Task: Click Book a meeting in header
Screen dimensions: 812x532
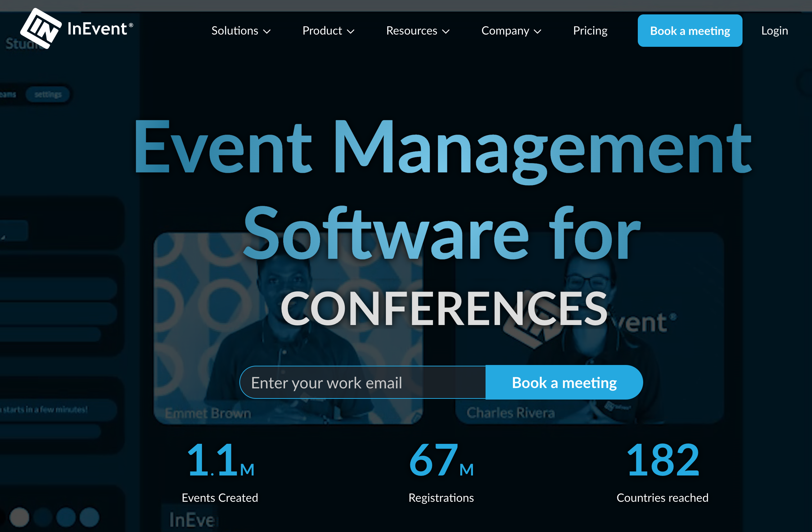Action: click(690, 31)
